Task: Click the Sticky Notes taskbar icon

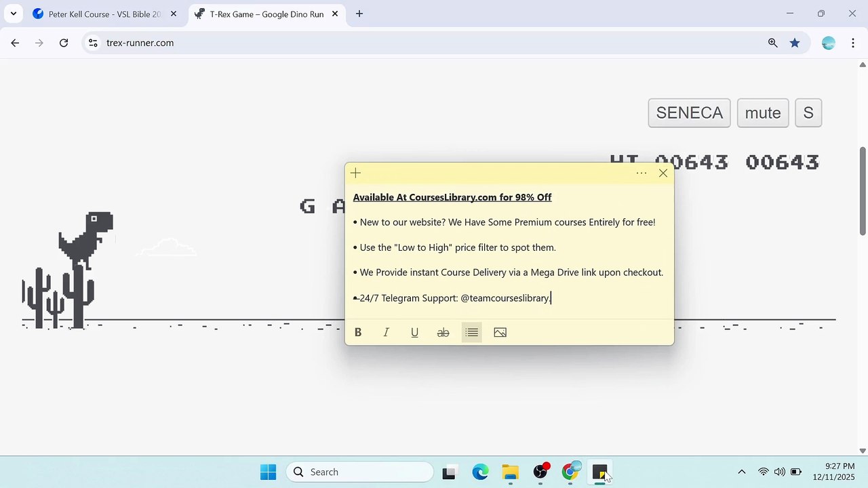Action: click(x=599, y=472)
